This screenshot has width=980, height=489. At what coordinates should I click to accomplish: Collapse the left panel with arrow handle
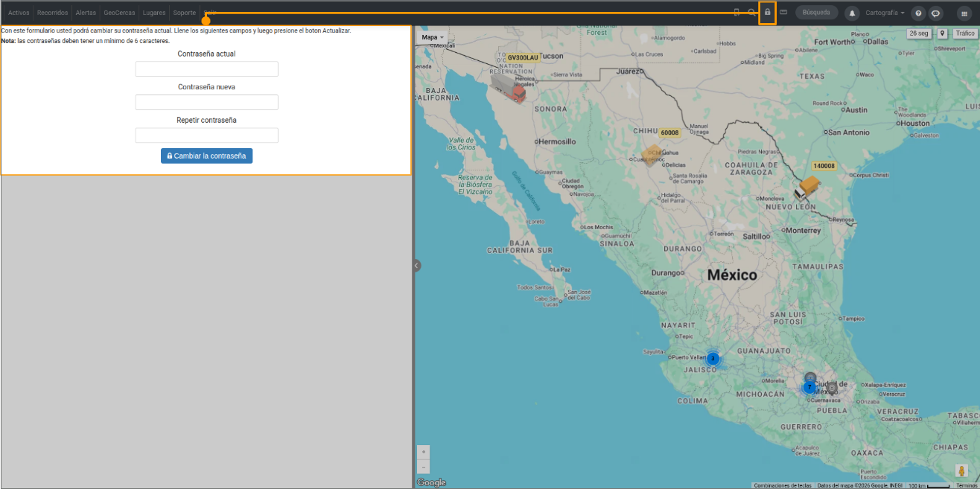click(x=416, y=265)
